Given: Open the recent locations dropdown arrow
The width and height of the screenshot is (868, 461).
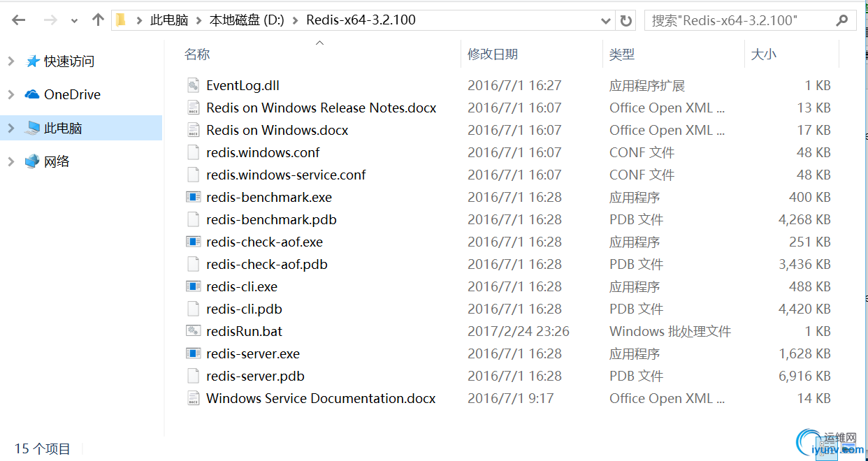Looking at the screenshot, I should click(x=74, y=21).
